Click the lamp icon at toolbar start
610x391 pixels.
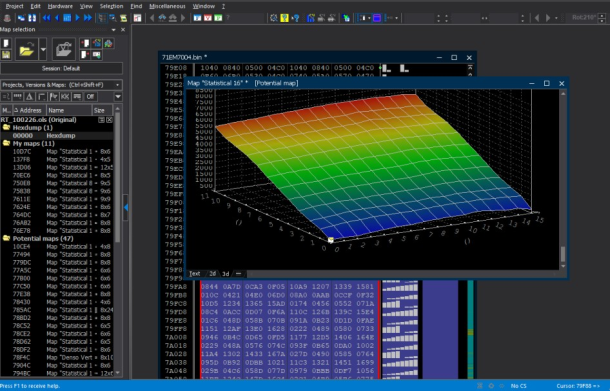pos(7,18)
